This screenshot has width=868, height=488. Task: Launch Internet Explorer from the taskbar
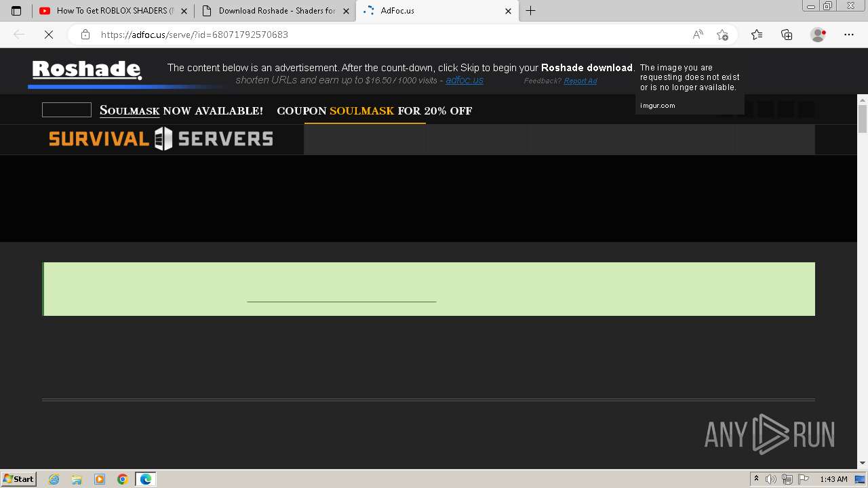(54, 479)
